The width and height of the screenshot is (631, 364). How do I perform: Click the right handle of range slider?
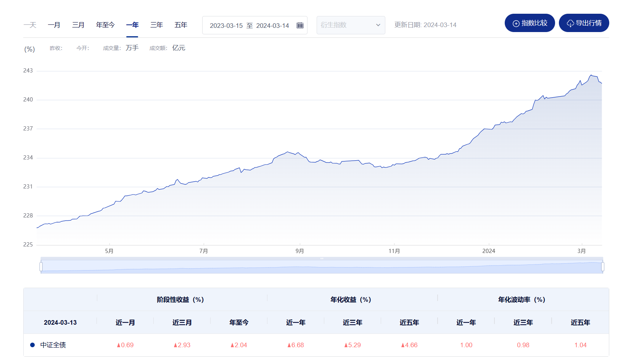click(602, 266)
